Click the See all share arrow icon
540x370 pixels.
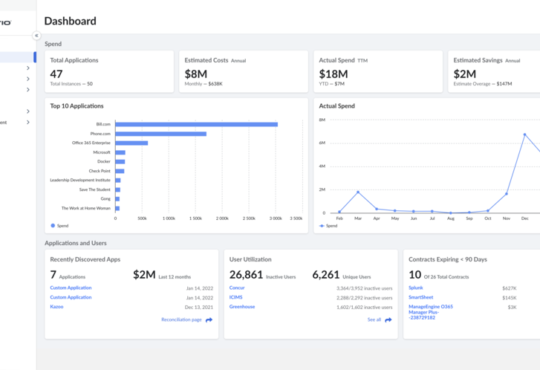pos(388,320)
